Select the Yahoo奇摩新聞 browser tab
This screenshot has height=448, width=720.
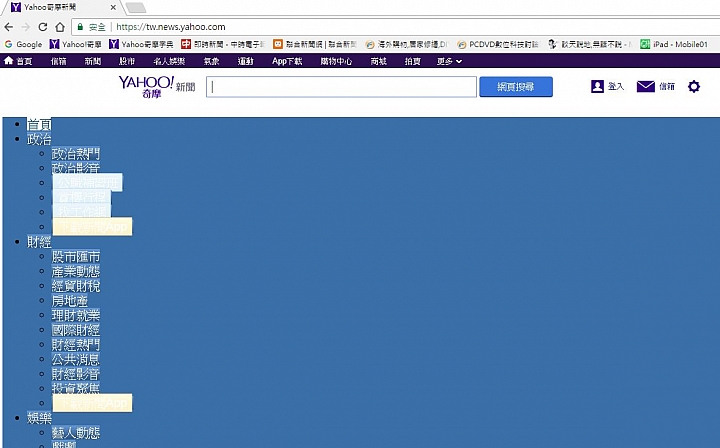(60, 7)
